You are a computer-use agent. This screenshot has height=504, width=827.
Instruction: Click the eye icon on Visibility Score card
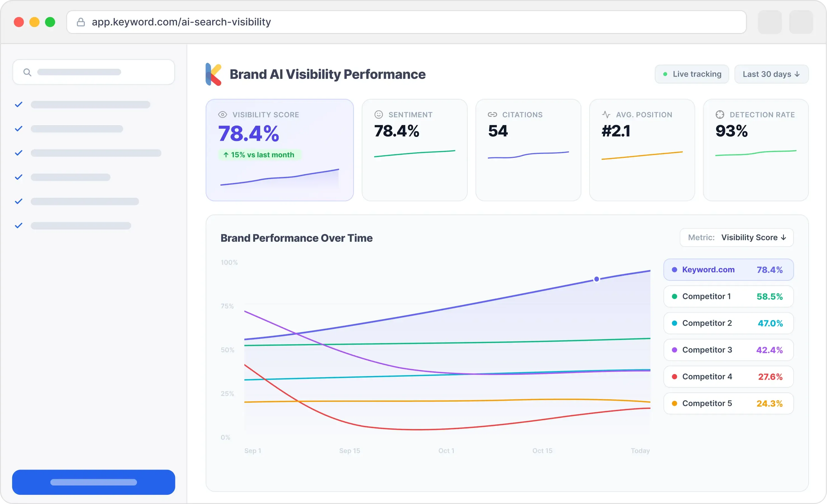pos(222,114)
